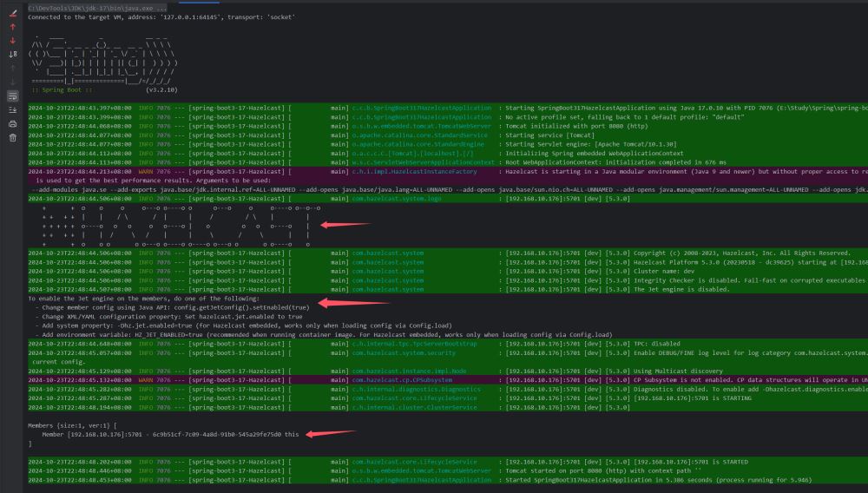Click timestamp '2024-10-23T22:48:48.453+08:00'
This screenshot has width=868, height=493.
click(80, 480)
